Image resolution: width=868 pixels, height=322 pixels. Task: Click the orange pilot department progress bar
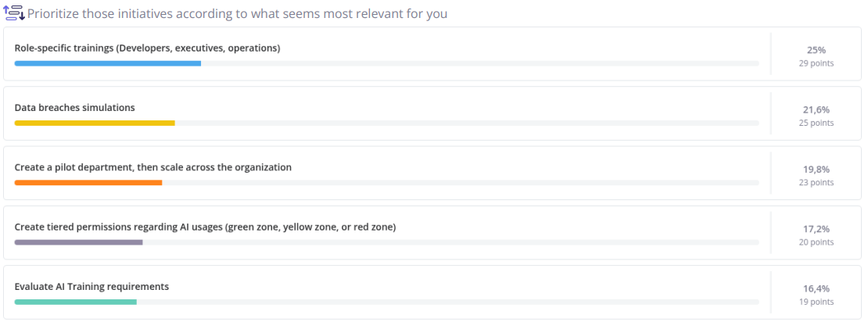[88, 183]
